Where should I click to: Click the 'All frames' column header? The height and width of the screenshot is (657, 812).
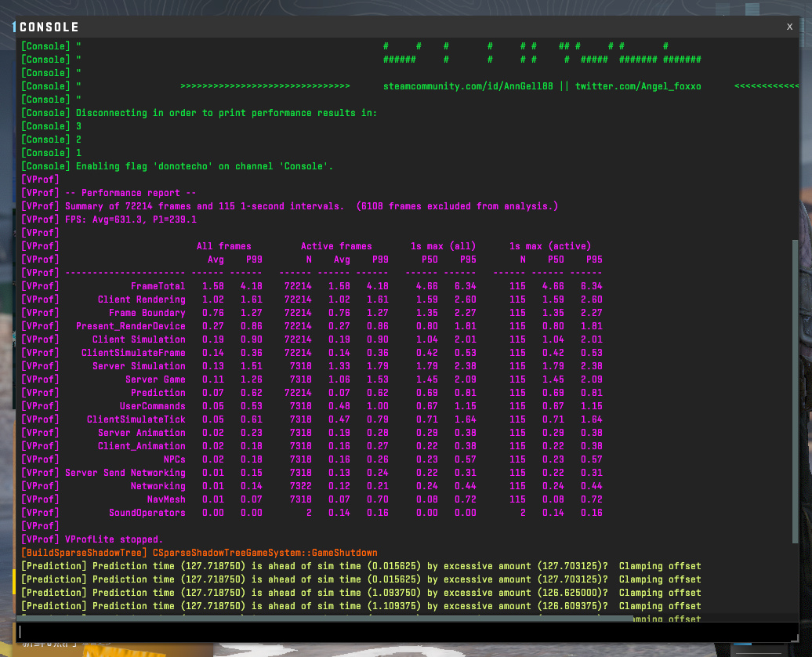pyautogui.click(x=223, y=246)
